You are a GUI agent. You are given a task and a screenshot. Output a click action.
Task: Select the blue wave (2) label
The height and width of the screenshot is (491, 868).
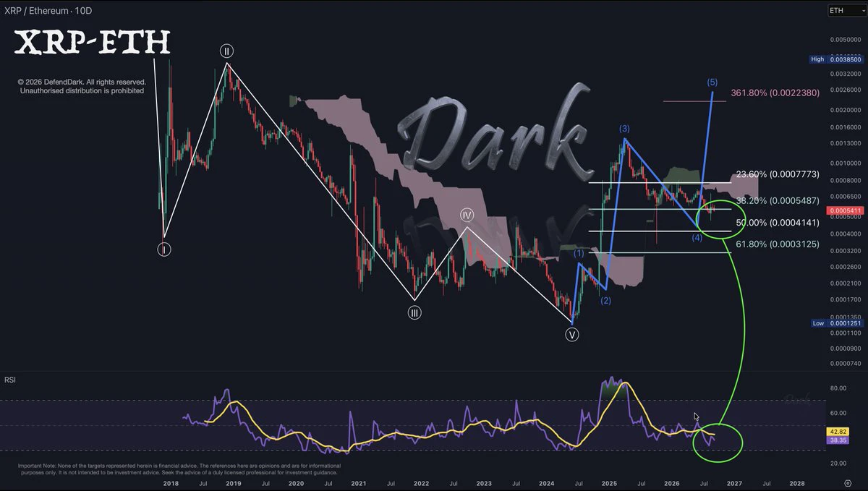pyautogui.click(x=606, y=301)
